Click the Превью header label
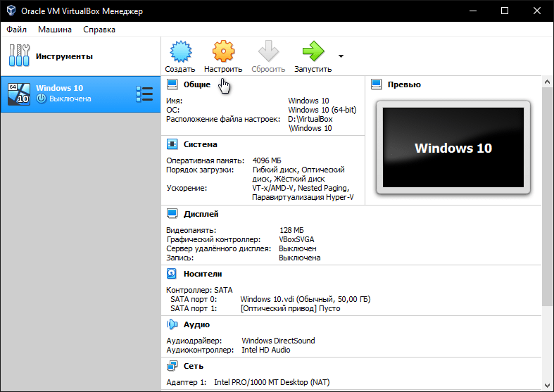554x392 pixels. tap(404, 84)
